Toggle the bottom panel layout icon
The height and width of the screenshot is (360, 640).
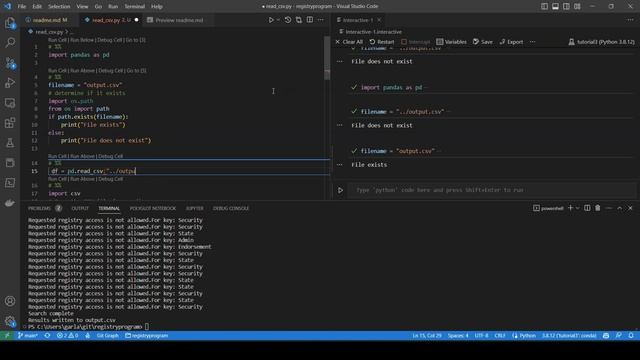[x=556, y=7]
